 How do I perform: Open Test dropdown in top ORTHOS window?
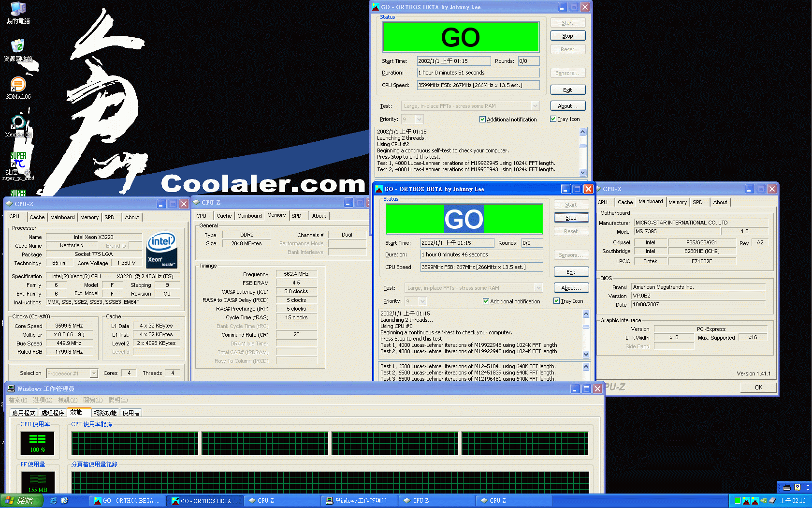(x=535, y=106)
